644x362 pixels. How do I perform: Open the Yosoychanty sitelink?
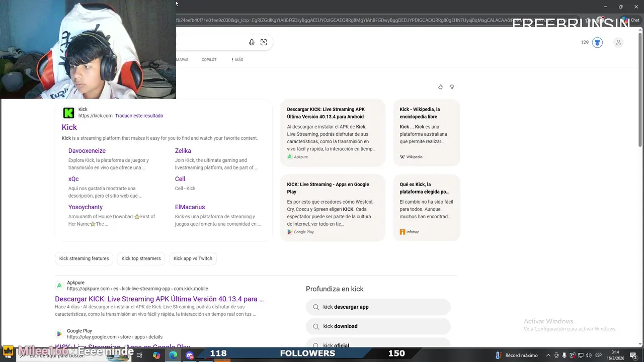86,207
